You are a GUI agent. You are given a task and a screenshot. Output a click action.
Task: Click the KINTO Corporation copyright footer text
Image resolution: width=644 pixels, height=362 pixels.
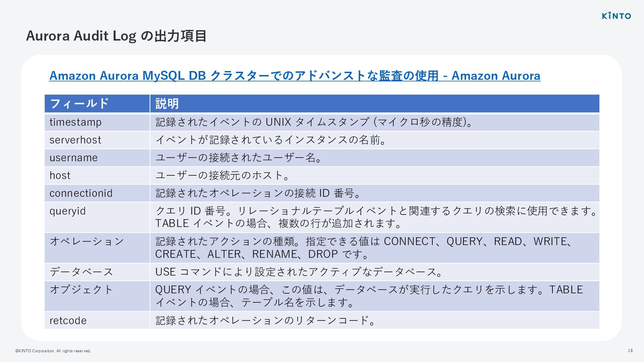[x=53, y=351]
